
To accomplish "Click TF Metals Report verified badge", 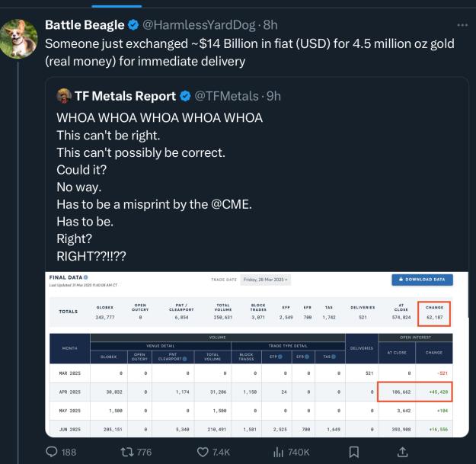I will (x=185, y=96).
